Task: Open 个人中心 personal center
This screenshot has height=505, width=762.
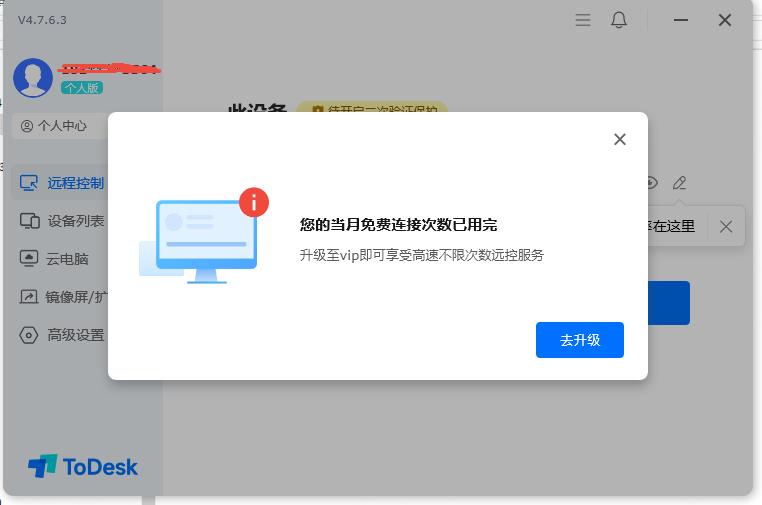Action: point(59,126)
